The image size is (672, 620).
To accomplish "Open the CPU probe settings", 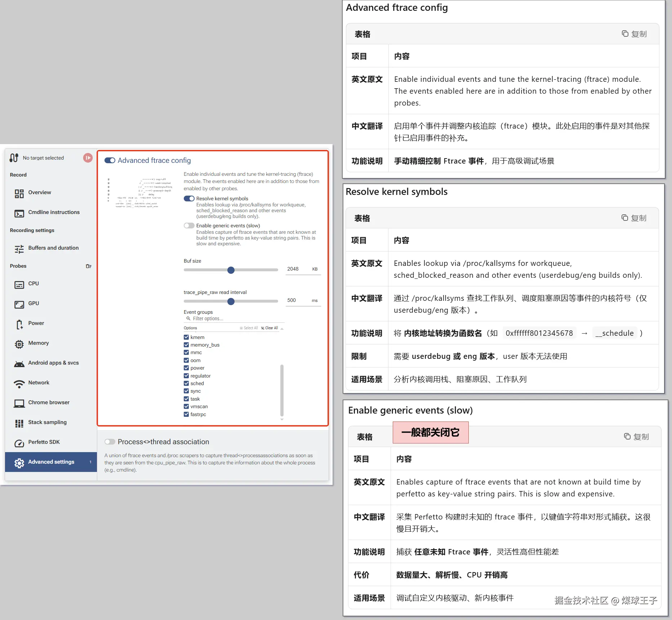I will click(34, 284).
